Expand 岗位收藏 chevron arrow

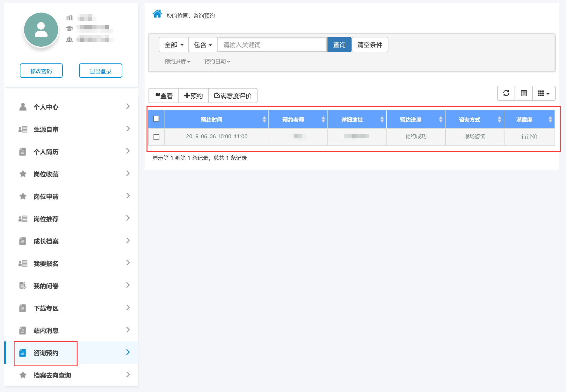click(x=128, y=173)
